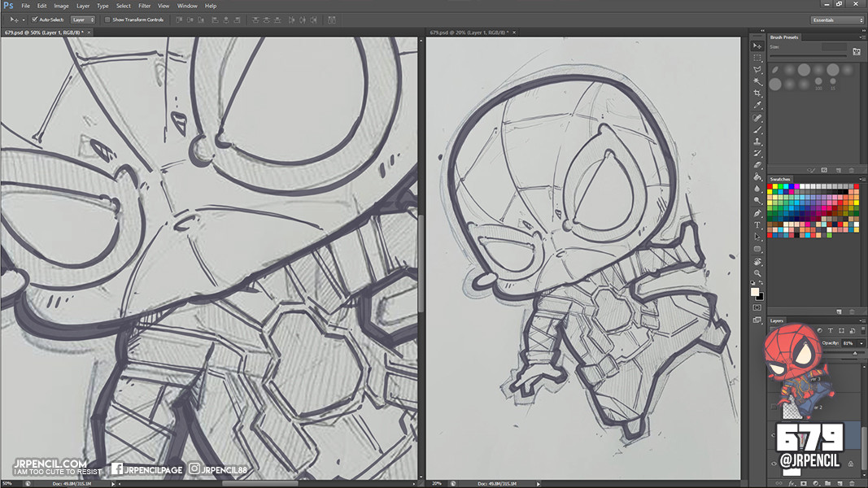Viewport: 868px width, 488px height.
Task: Click the Layers panel tab
Action: click(x=777, y=321)
